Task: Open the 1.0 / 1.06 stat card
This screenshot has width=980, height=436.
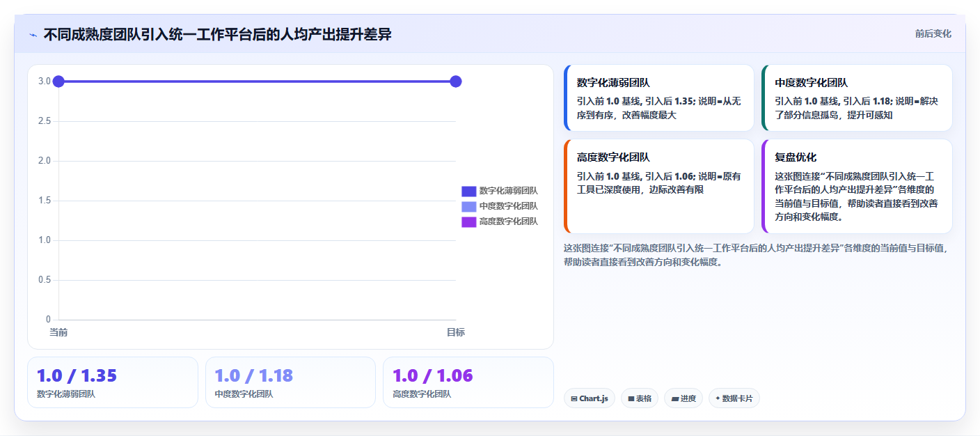Action: pos(468,382)
